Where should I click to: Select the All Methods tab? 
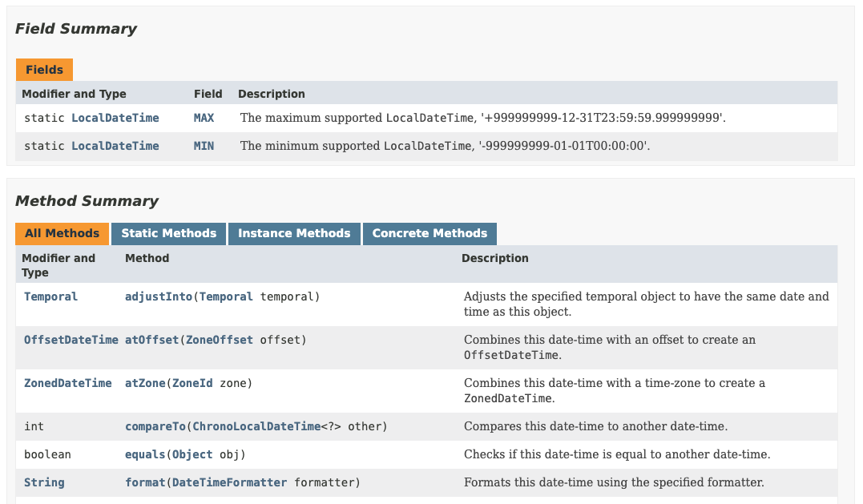pos(62,233)
